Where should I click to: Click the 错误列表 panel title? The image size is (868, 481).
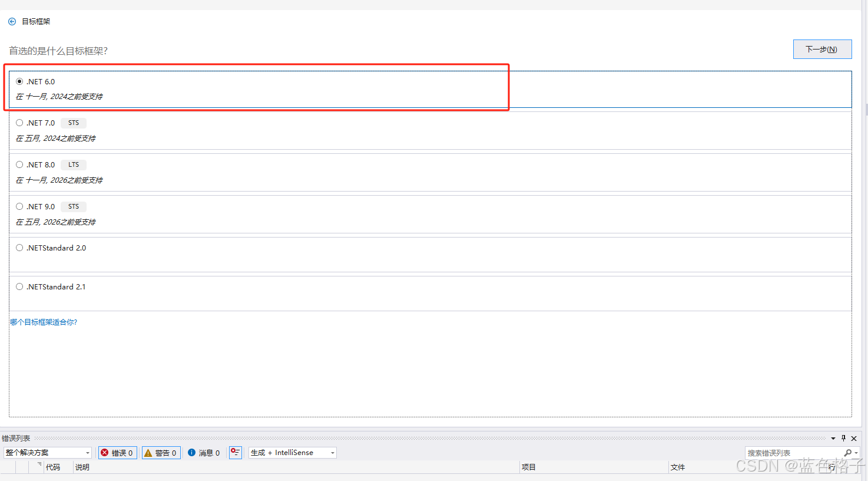click(x=16, y=439)
